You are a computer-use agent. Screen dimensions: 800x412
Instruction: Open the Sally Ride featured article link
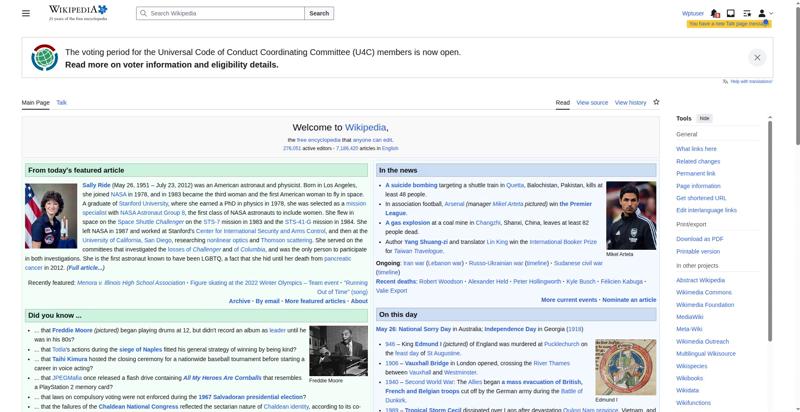96,185
